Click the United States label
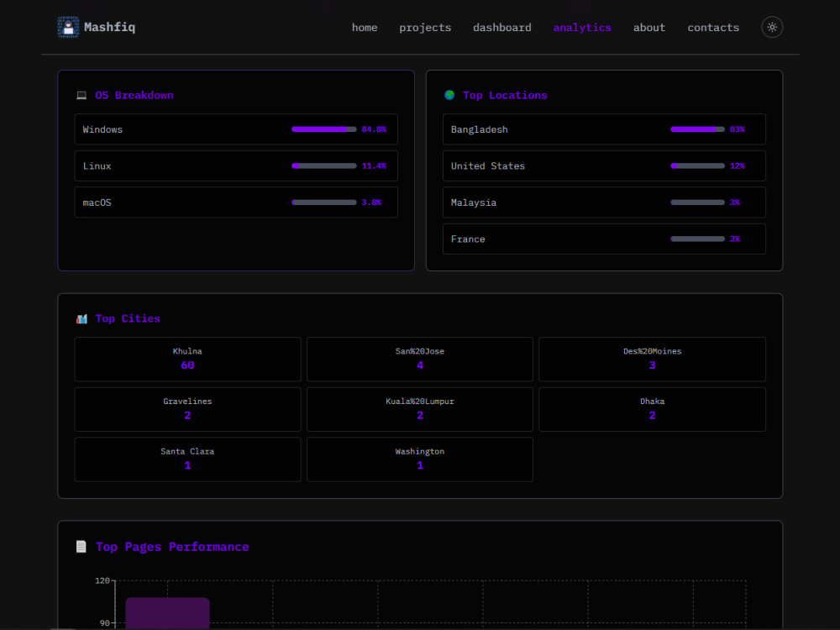840x630 pixels. click(x=487, y=166)
